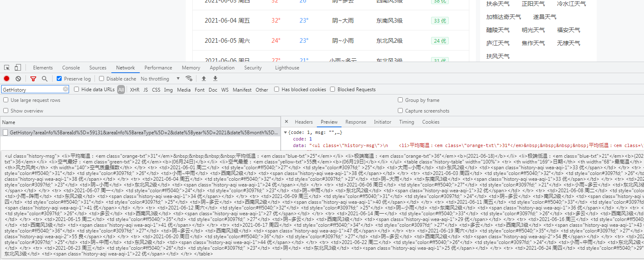Check Show overview option
This screenshot has height=260, width=644.
tap(6, 110)
